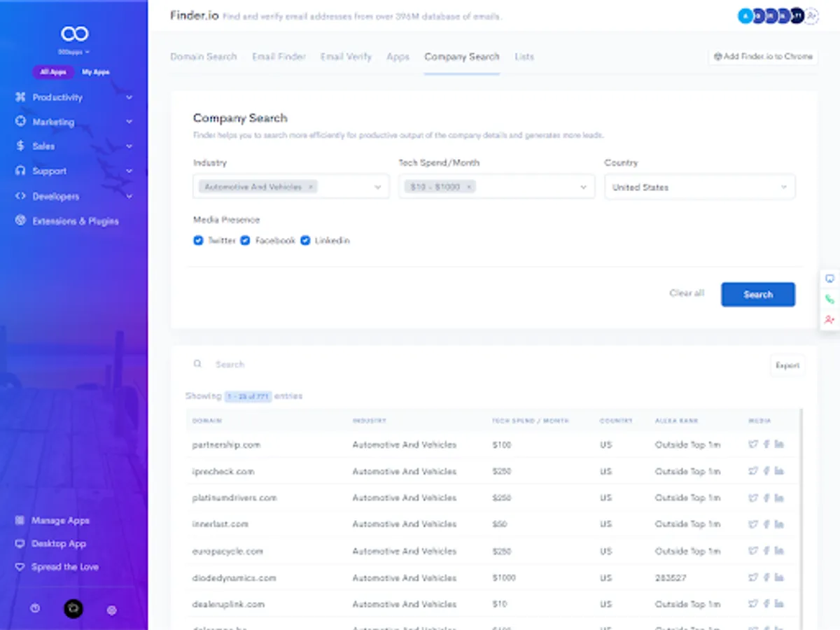This screenshot has height=630, width=840.
Task: Open the Domain Search tab
Action: [204, 57]
